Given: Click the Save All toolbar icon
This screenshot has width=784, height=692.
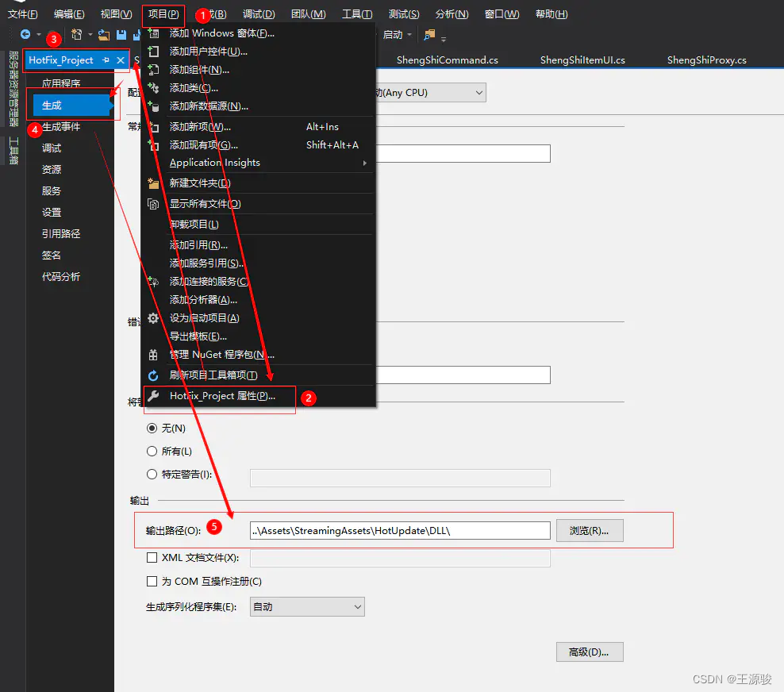Looking at the screenshot, I should tap(136, 34).
